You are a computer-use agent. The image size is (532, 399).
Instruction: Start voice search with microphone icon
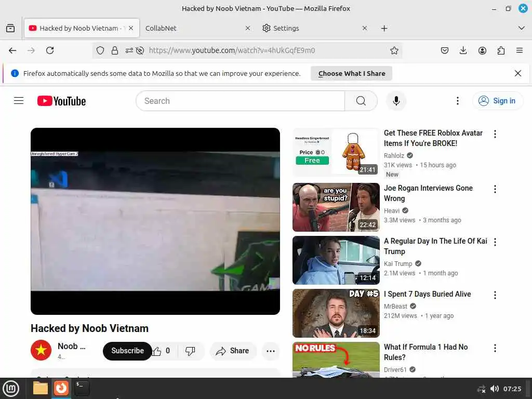[396, 101]
